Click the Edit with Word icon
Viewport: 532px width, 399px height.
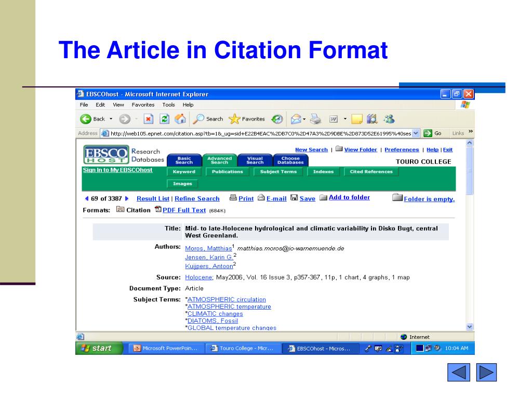(334, 119)
